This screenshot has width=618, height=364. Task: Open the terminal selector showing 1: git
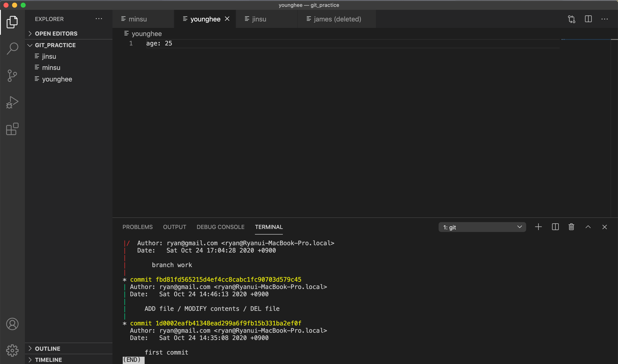point(482,227)
